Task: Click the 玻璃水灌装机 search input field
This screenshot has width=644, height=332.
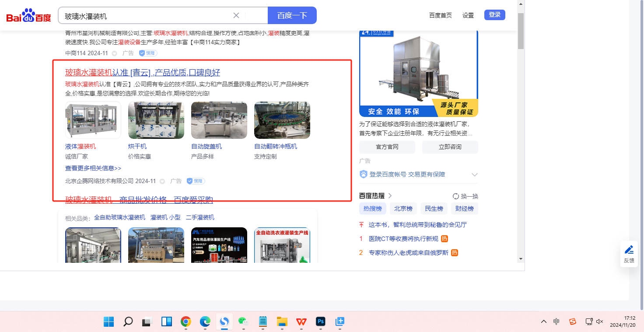Action: point(147,16)
